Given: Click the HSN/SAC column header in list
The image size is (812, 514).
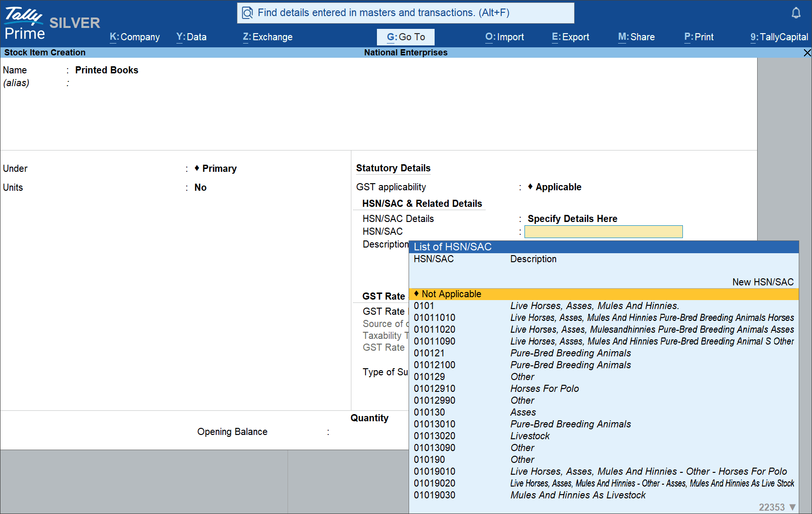Looking at the screenshot, I should [434, 259].
